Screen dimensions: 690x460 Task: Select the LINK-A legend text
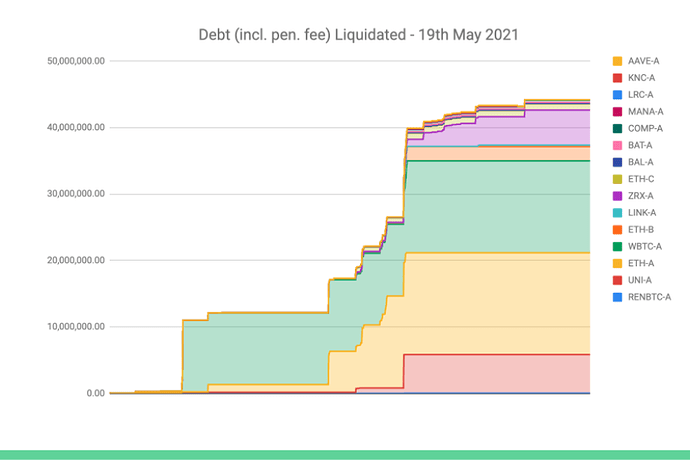644,213
